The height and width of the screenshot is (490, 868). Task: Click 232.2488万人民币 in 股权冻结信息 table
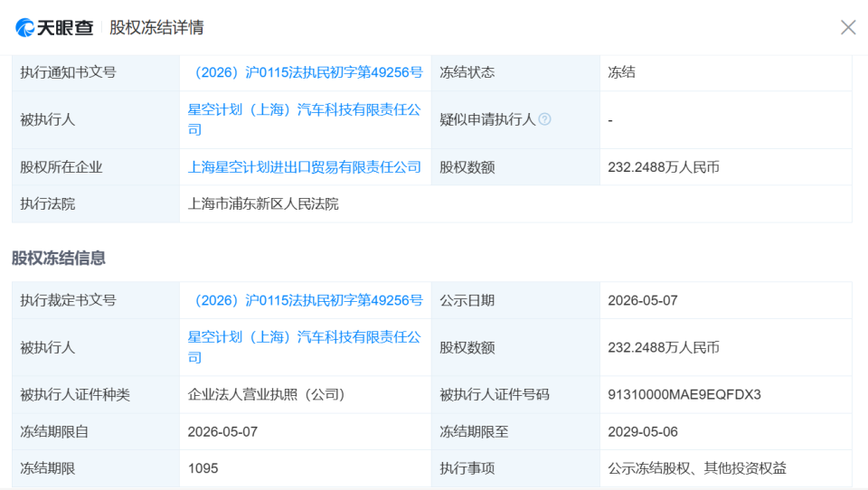[664, 348]
